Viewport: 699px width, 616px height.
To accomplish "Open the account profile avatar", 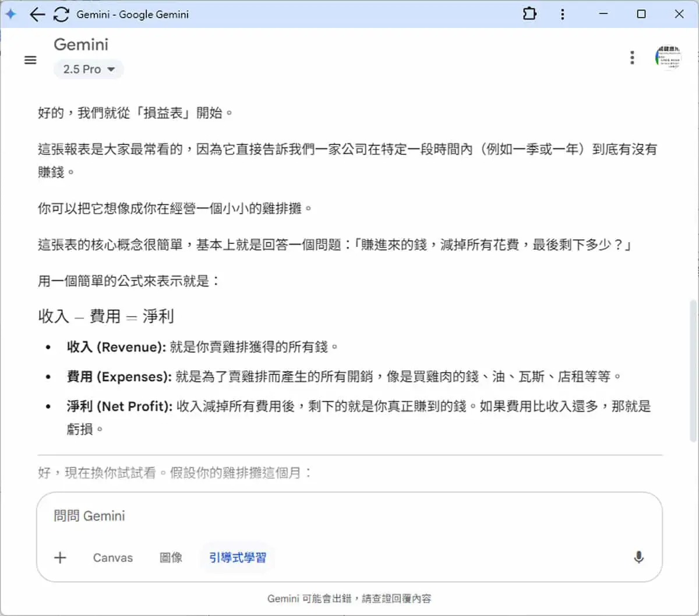I will [x=668, y=58].
